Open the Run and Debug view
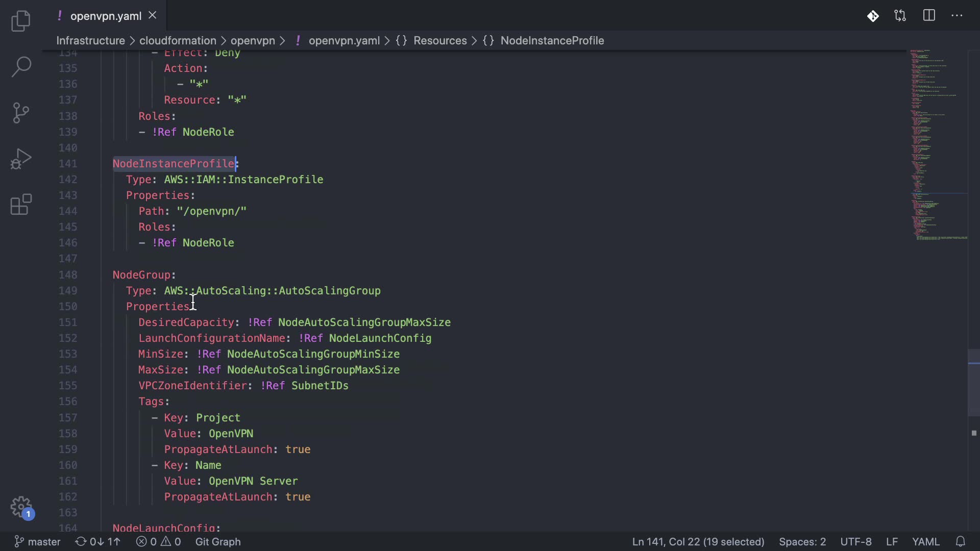The width and height of the screenshot is (980, 551). (21, 159)
